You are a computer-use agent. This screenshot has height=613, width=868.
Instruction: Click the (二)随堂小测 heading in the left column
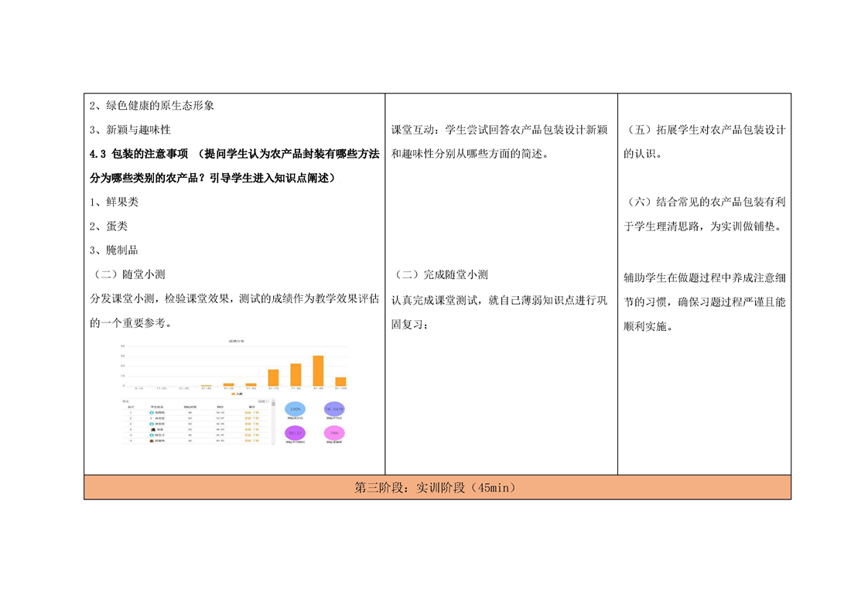[x=128, y=274]
